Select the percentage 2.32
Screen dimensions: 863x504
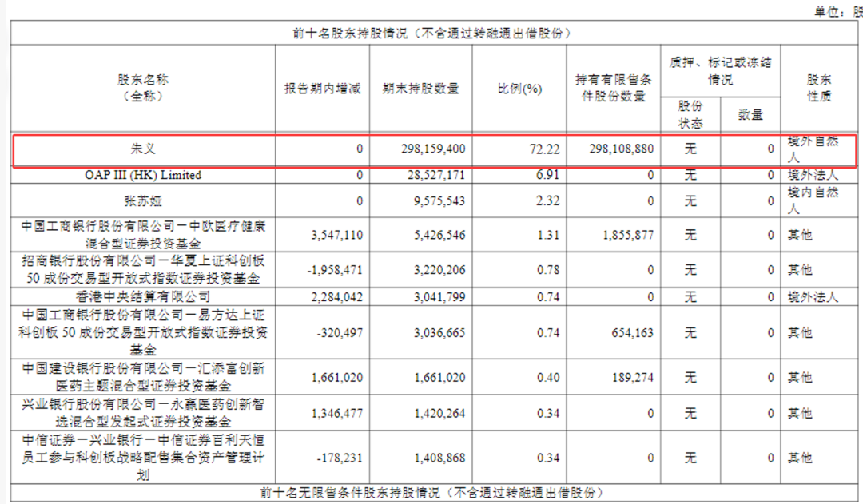pyautogui.click(x=547, y=200)
